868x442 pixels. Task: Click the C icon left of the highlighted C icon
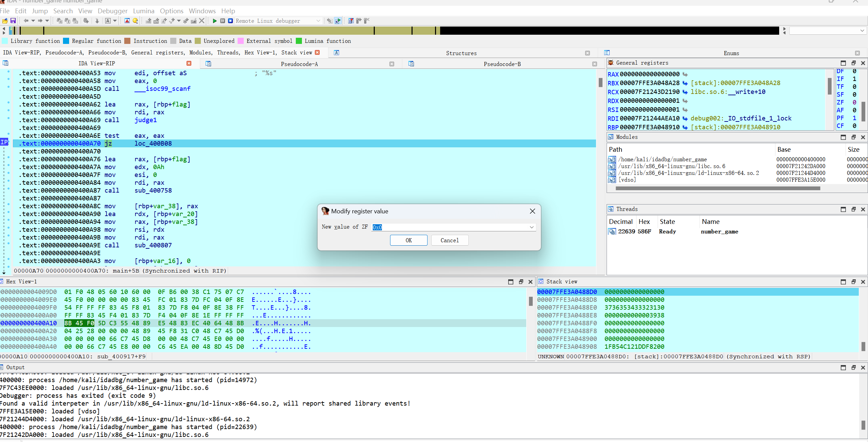point(329,21)
